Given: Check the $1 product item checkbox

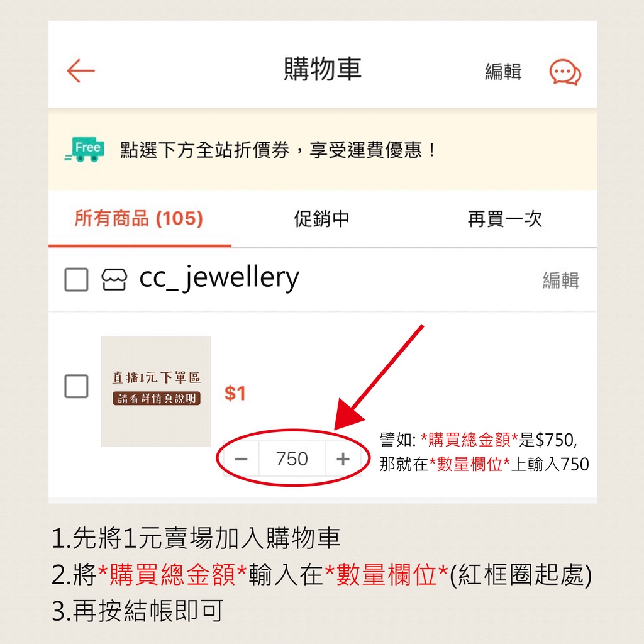Looking at the screenshot, I should point(76,386).
